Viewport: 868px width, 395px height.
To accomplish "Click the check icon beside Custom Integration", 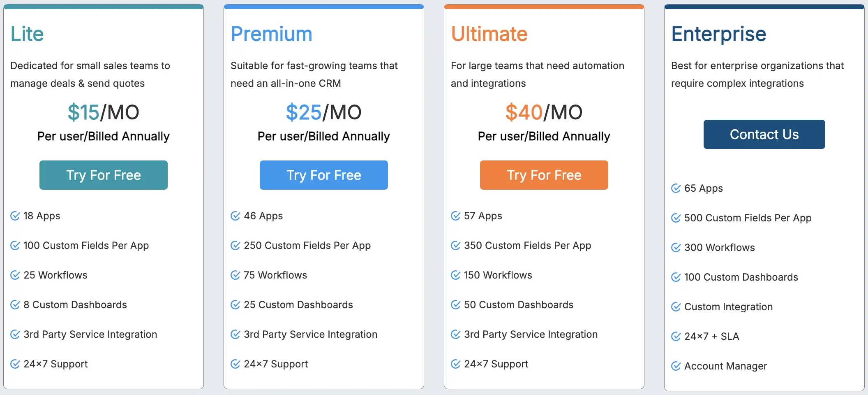I will pos(676,307).
